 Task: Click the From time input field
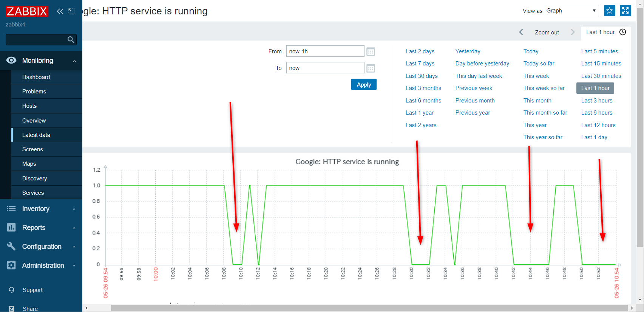click(325, 51)
